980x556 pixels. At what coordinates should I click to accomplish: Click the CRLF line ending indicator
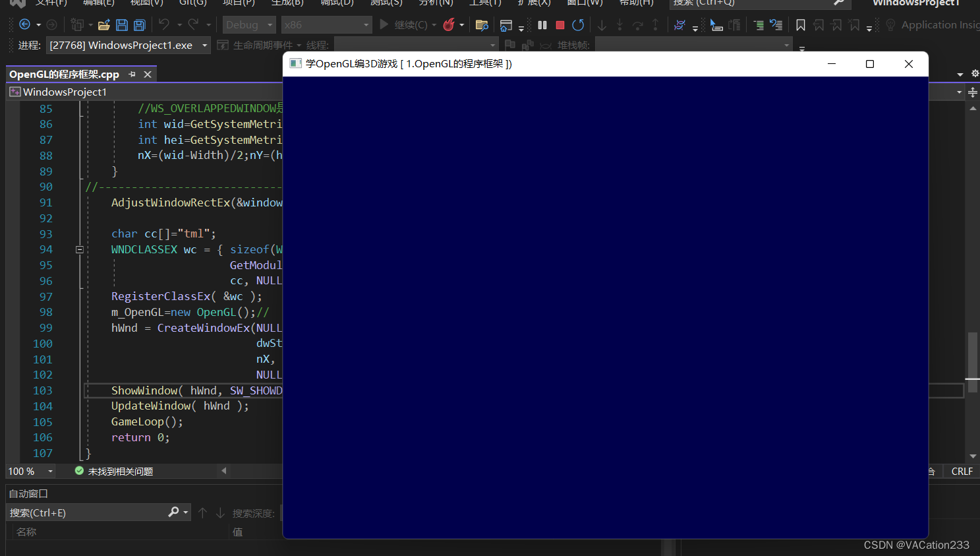tap(962, 472)
